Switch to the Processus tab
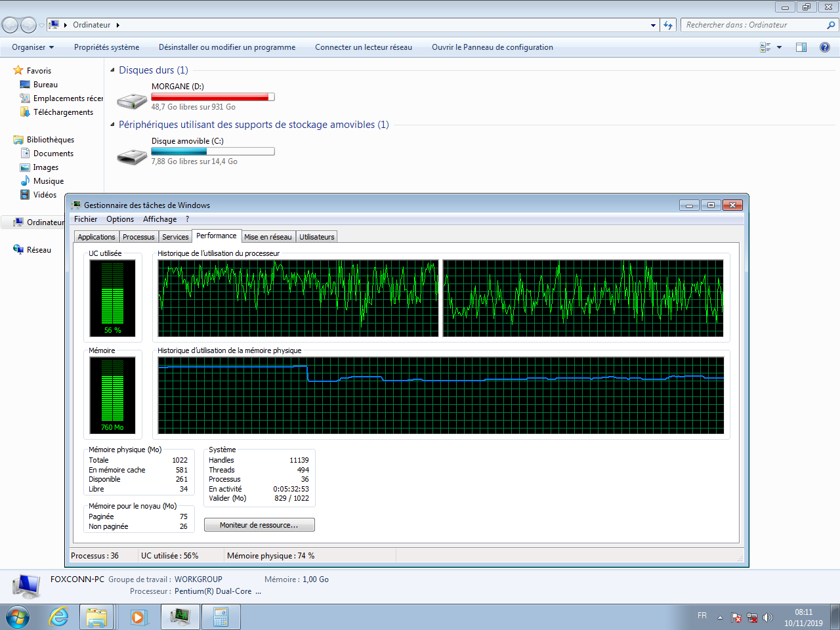The width and height of the screenshot is (840, 630). pyautogui.click(x=138, y=237)
